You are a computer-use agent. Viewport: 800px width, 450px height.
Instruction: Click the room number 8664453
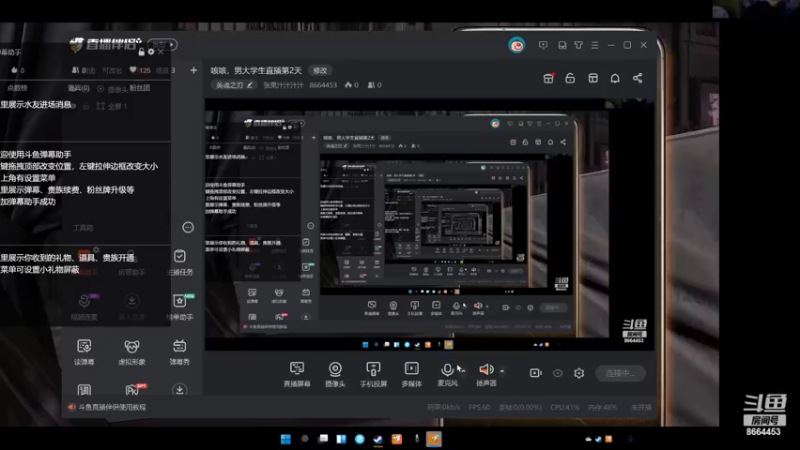[323, 85]
